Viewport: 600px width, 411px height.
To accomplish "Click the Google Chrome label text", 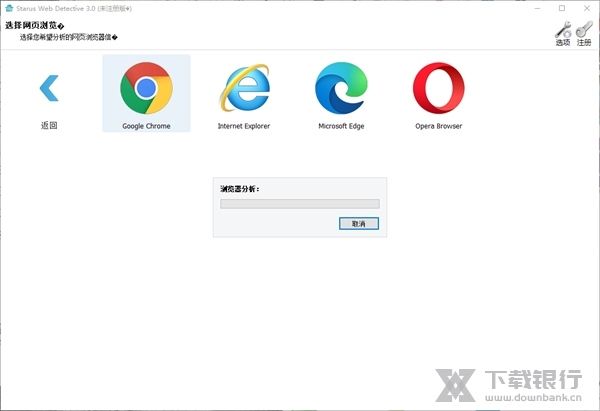I will [146, 126].
